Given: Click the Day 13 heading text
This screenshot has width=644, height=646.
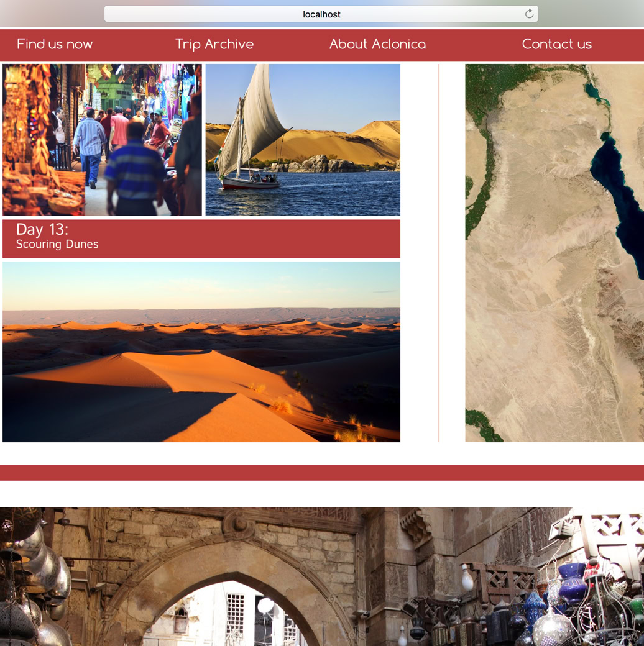Looking at the screenshot, I should click(42, 229).
